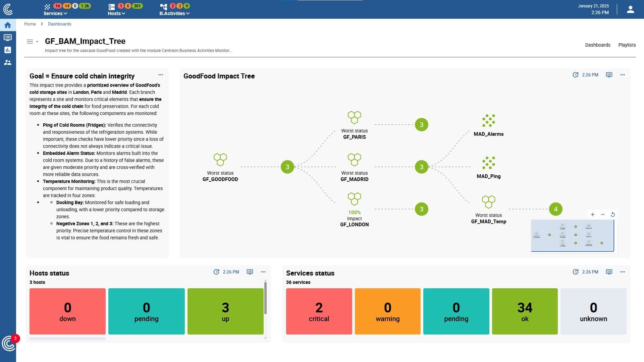Open the Administration users sidebar icon

(x=8, y=62)
